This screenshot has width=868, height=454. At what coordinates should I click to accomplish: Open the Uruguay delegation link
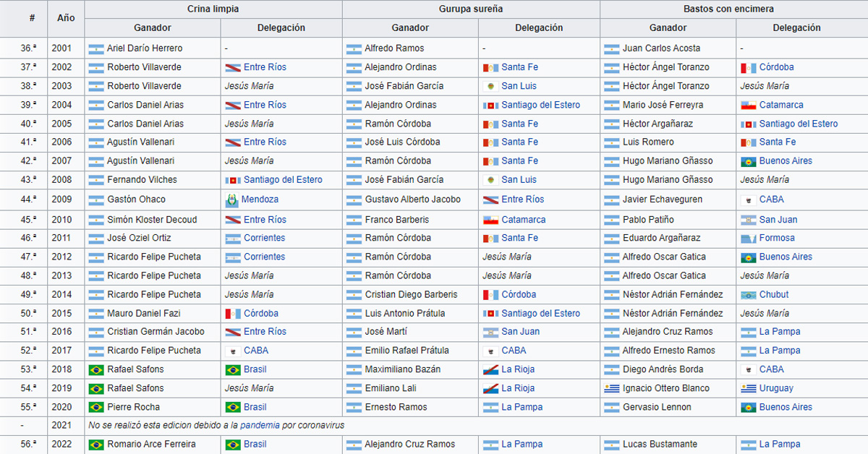(x=776, y=388)
